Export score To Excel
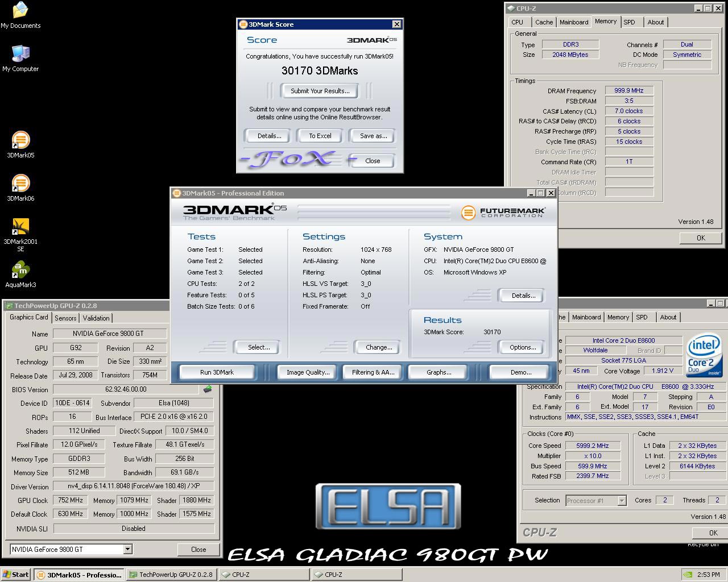728x582 pixels. point(320,136)
